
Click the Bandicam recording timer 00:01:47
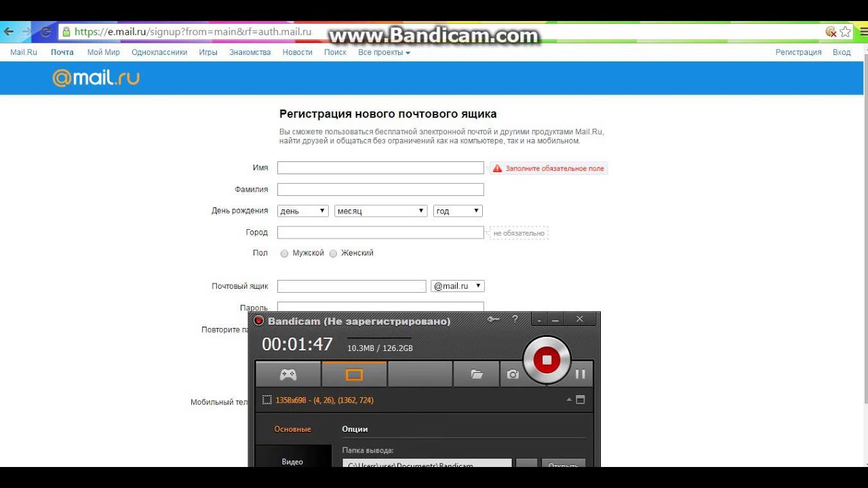tap(297, 344)
